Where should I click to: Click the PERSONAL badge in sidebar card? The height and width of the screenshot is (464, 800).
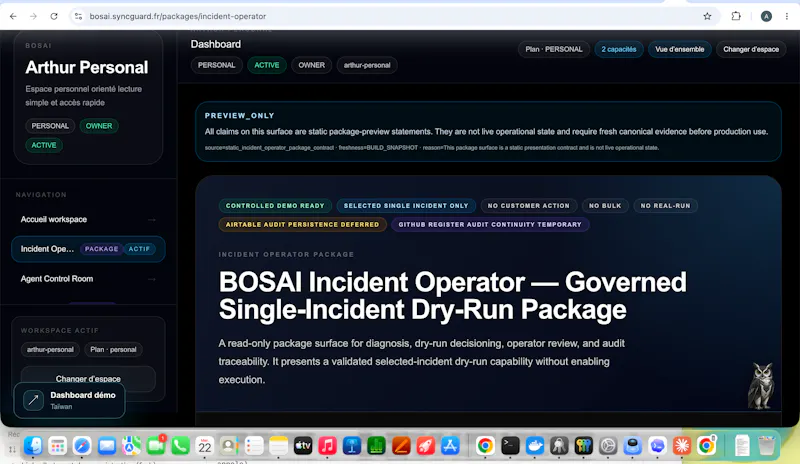click(50, 126)
